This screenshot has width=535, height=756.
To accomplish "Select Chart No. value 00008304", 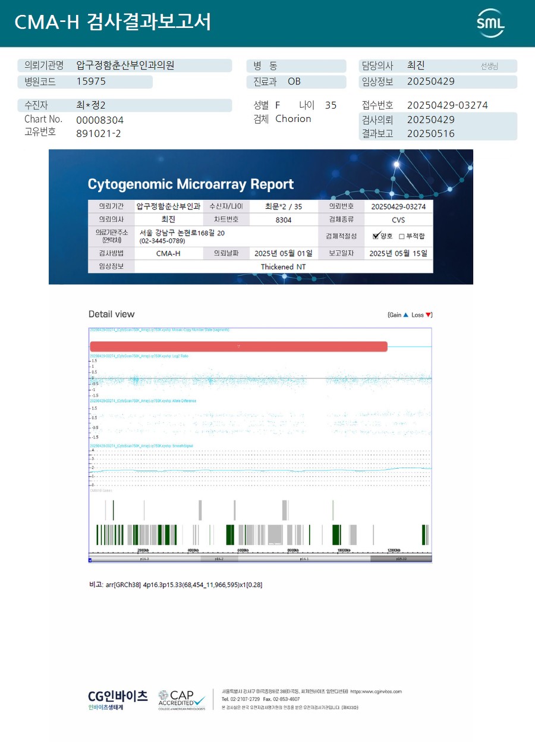I will click(100, 120).
